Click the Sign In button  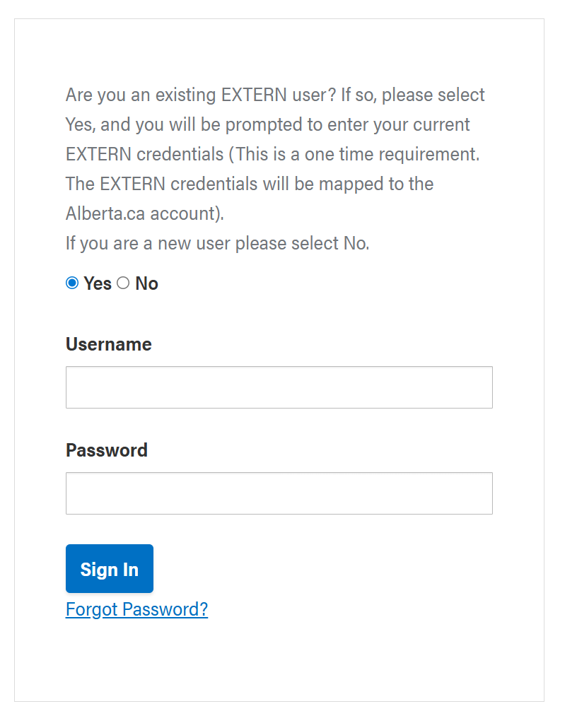[109, 568]
